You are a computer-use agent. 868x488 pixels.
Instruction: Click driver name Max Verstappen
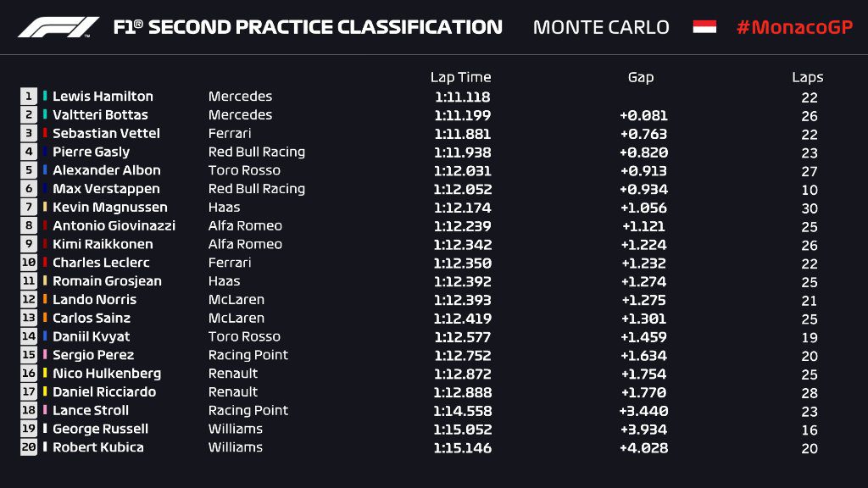tap(106, 189)
